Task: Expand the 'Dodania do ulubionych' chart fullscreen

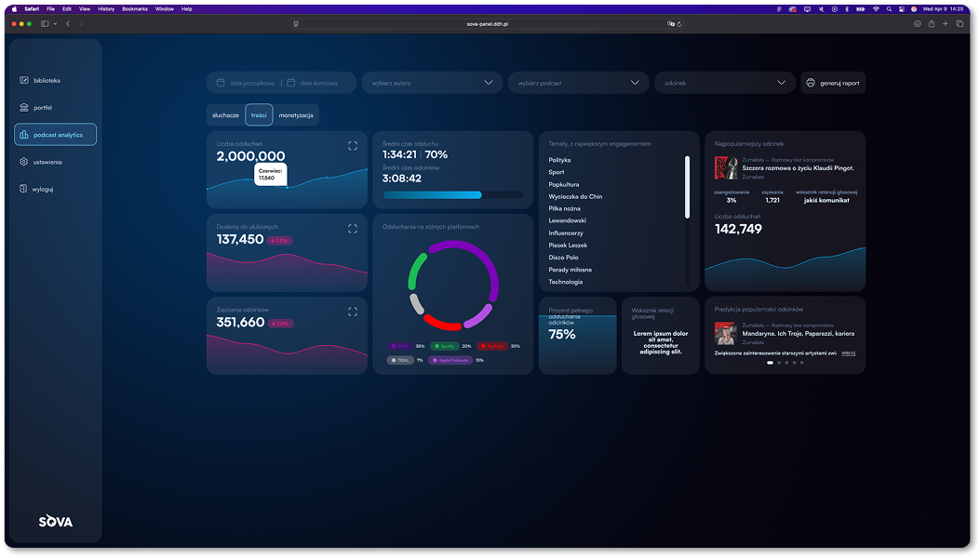Action: point(353,229)
